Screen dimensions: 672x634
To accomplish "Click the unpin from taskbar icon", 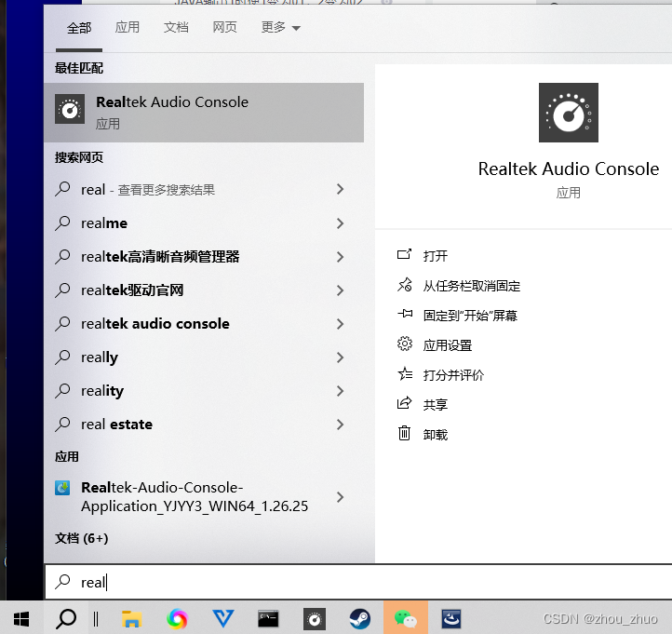I will tap(404, 285).
